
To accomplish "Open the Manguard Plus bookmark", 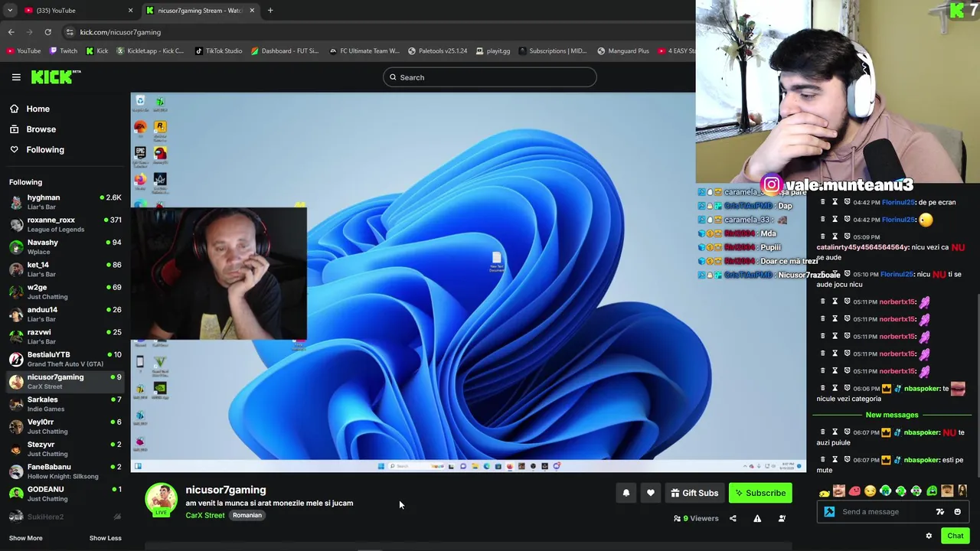I will coord(622,51).
